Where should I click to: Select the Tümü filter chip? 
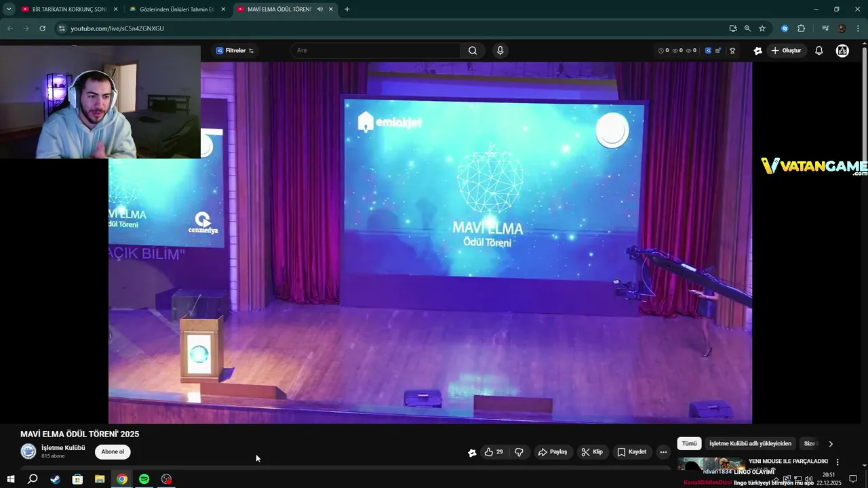pos(689,443)
